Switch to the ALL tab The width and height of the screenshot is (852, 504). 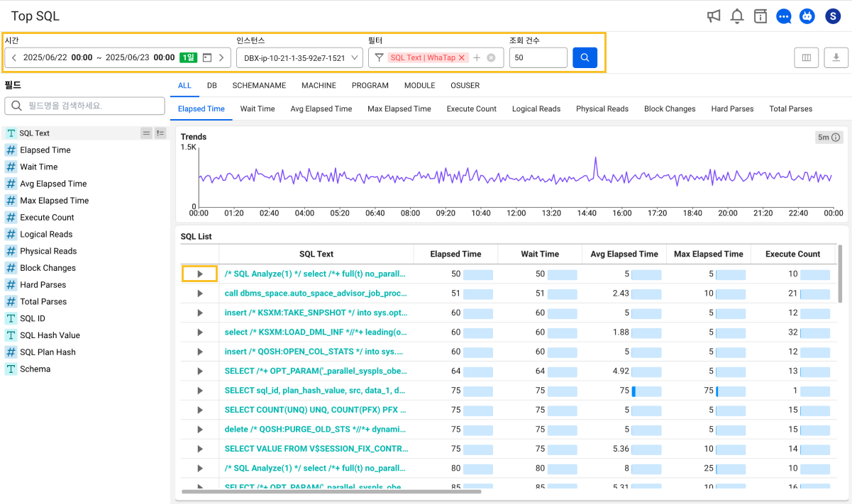[x=184, y=85]
